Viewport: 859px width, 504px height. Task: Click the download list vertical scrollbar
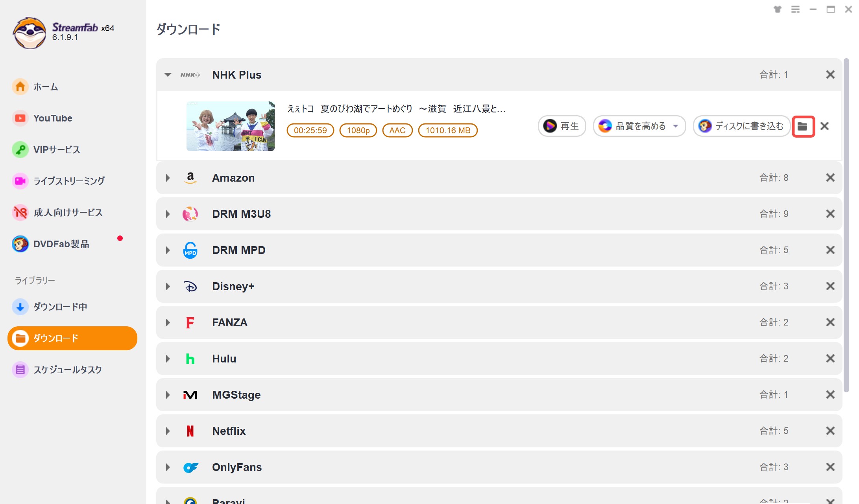coord(846,225)
